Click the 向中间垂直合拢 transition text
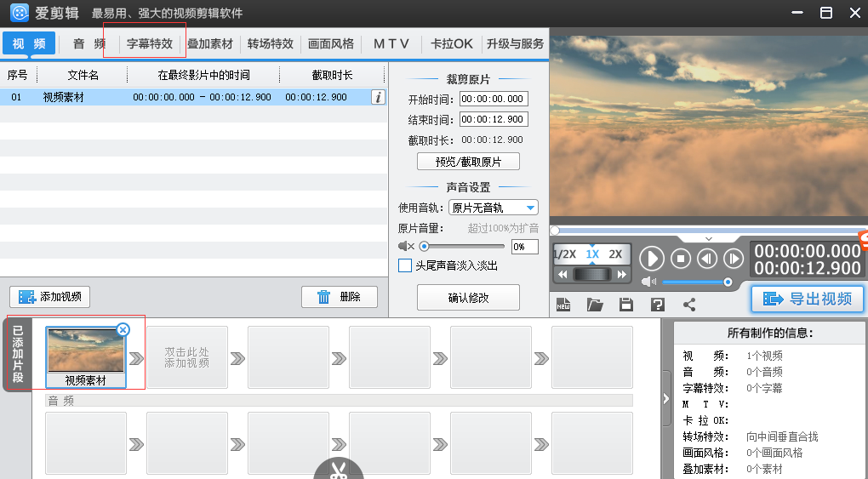868x479 pixels. tap(782, 436)
